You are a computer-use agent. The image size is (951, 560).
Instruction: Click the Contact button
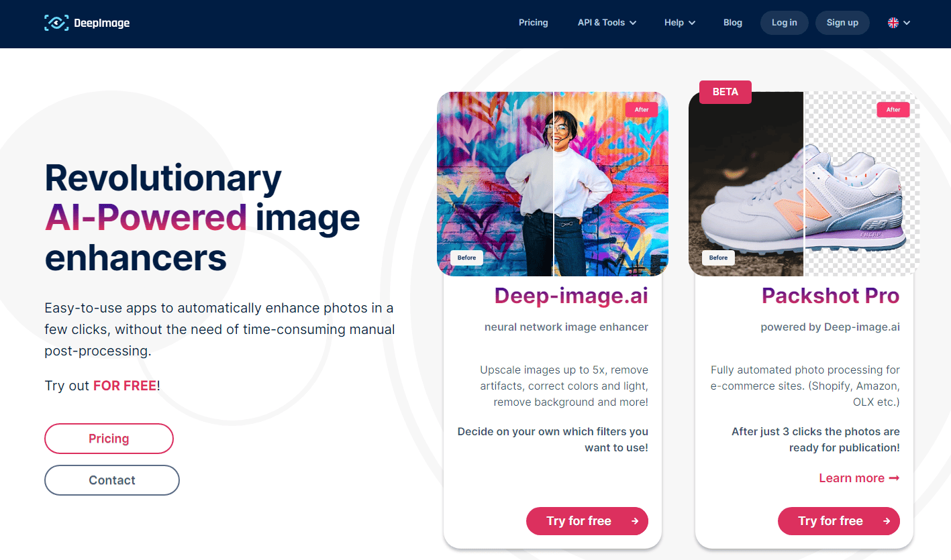[112, 480]
